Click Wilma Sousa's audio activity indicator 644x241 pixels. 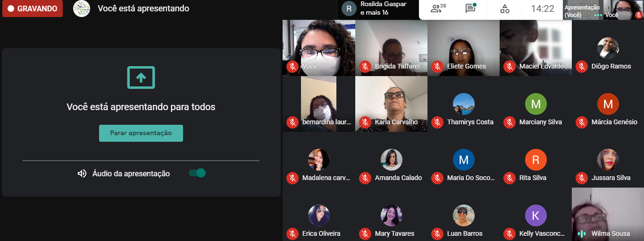point(582,233)
